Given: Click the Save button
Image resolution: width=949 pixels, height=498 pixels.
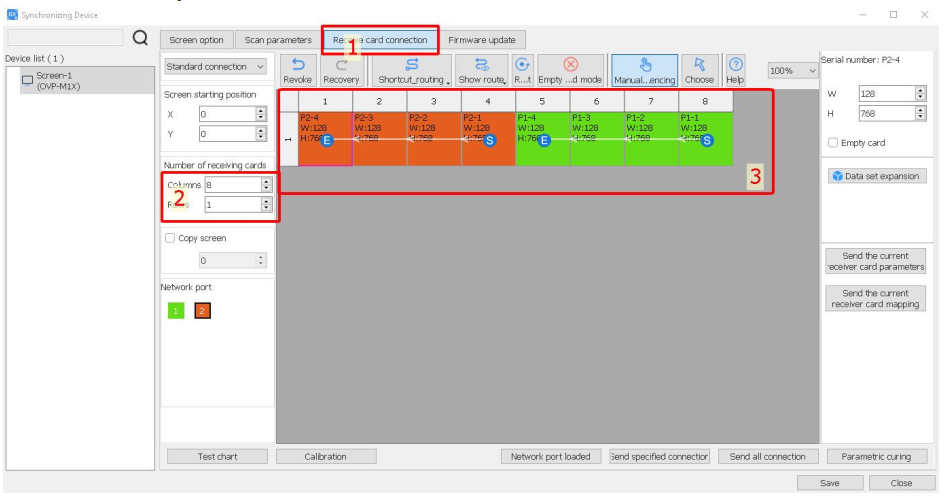Looking at the screenshot, I should point(830,483).
